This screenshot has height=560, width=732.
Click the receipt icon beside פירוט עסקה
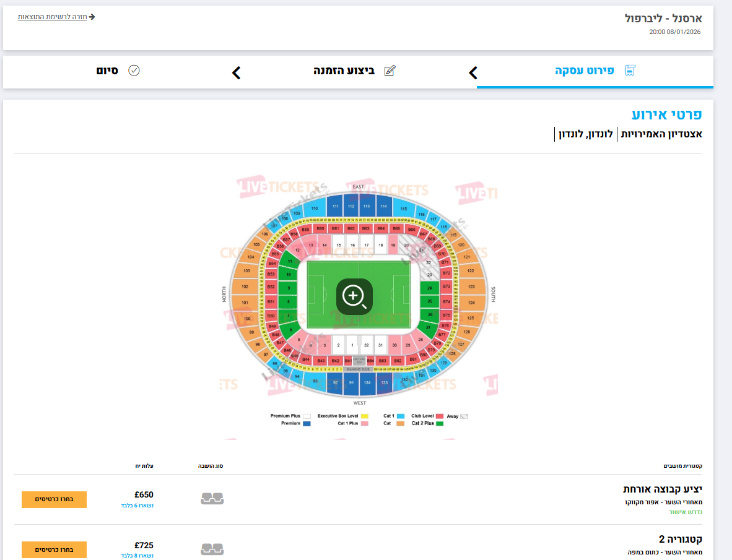coord(630,71)
